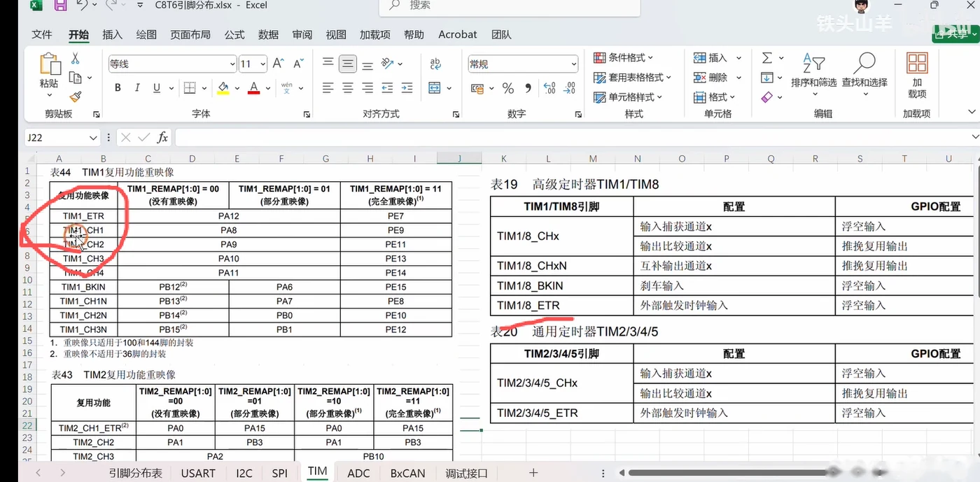Switch to the 插入 ribbon tab
Viewport: 980px width, 482px height.
(x=112, y=34)
